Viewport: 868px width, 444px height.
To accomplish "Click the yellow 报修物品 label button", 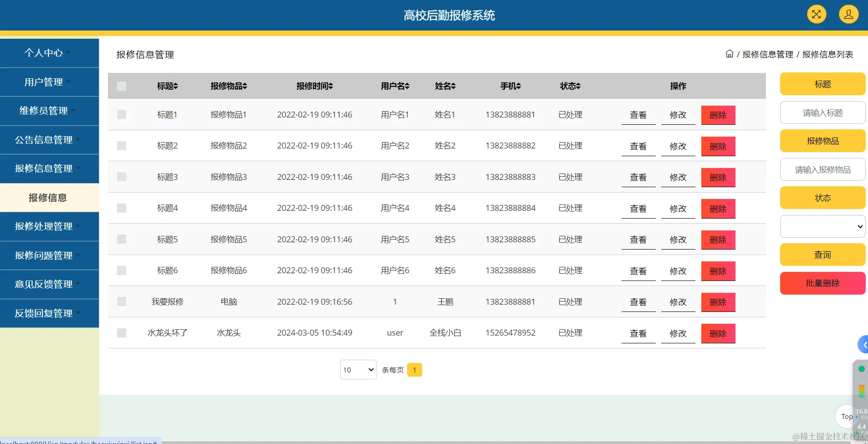I will pos(822,141).
